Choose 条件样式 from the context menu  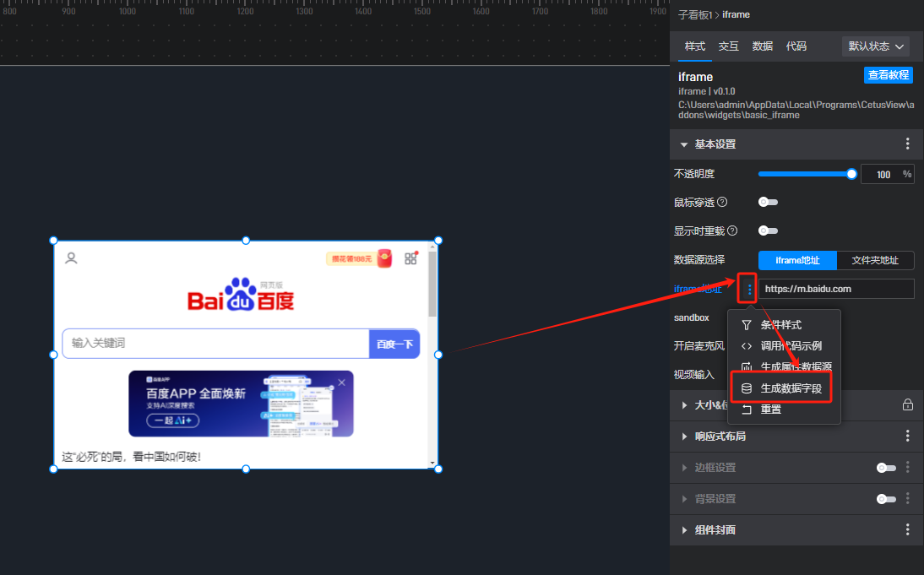784,324
